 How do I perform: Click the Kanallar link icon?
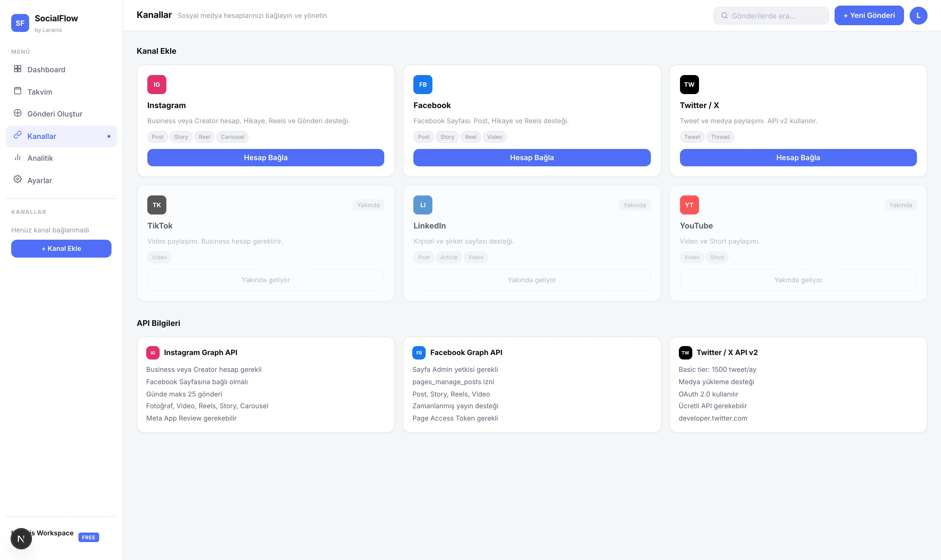tap(18, 135)
